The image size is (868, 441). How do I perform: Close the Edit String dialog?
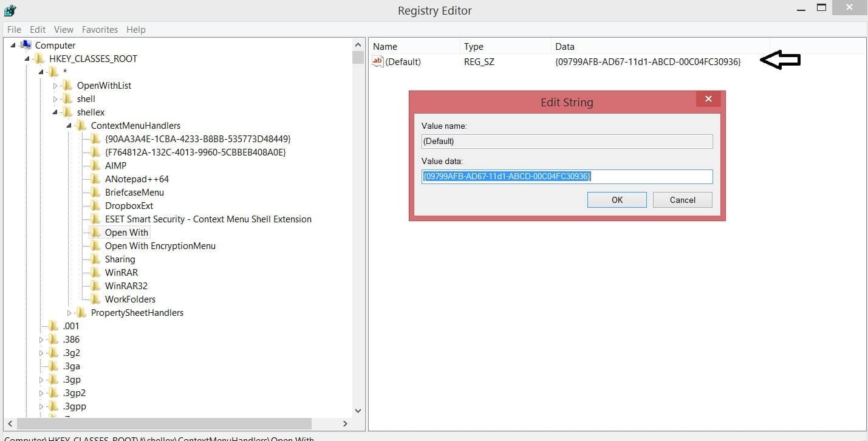click(708, 99)
